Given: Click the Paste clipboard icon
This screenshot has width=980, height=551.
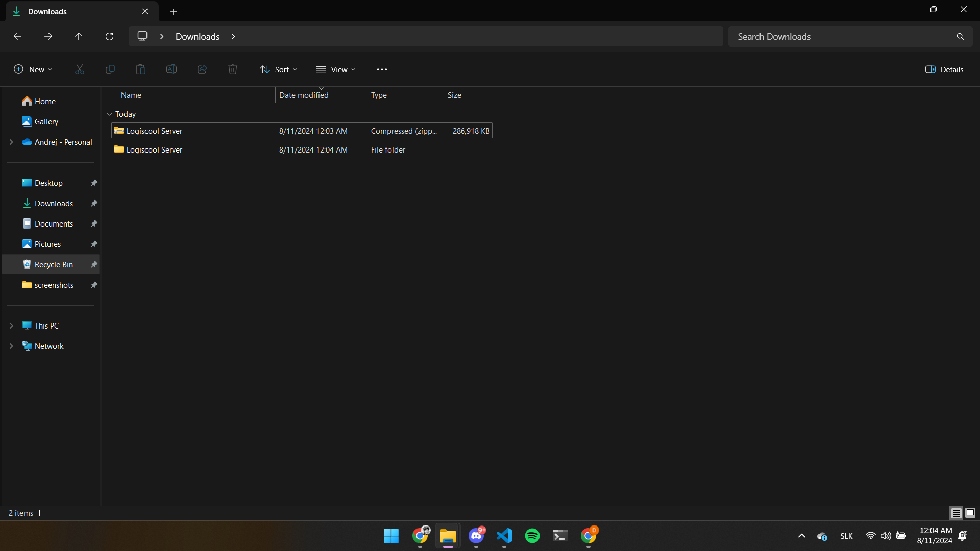Looking at the screenshot, I should 141,69.
